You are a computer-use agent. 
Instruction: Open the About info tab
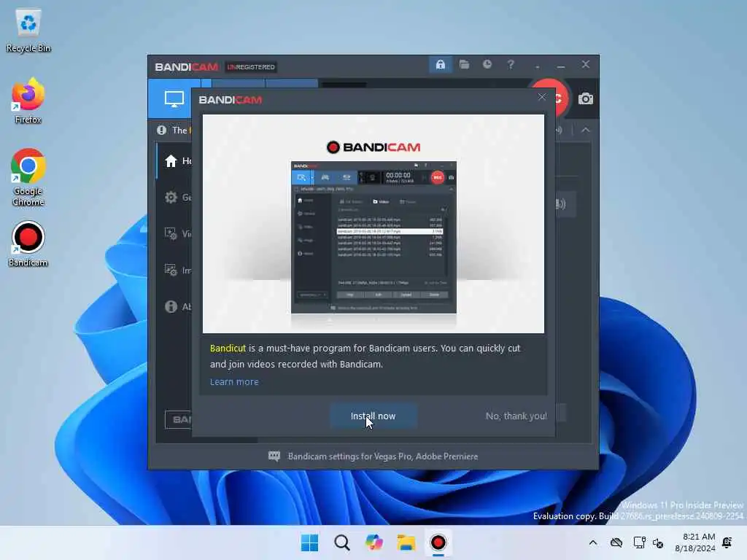click(x=171, y=307)
